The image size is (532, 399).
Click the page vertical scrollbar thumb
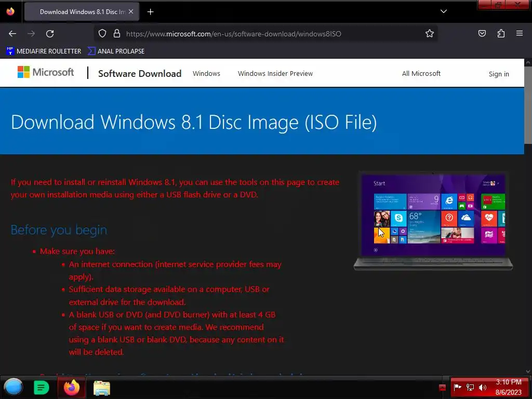[528, 105]
